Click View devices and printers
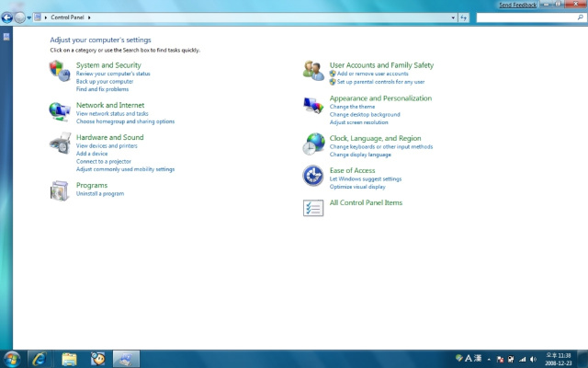Image resolution: width=588 pixels, height=368 pixels. (x=107, y=145)
